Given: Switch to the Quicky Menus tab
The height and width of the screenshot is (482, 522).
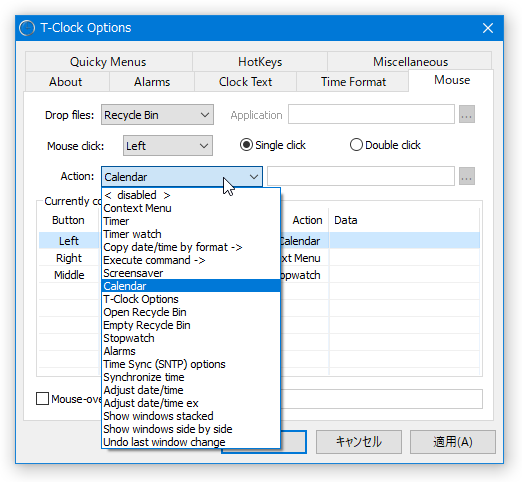Looking at the screenshot, I should [x=108, y=62].
